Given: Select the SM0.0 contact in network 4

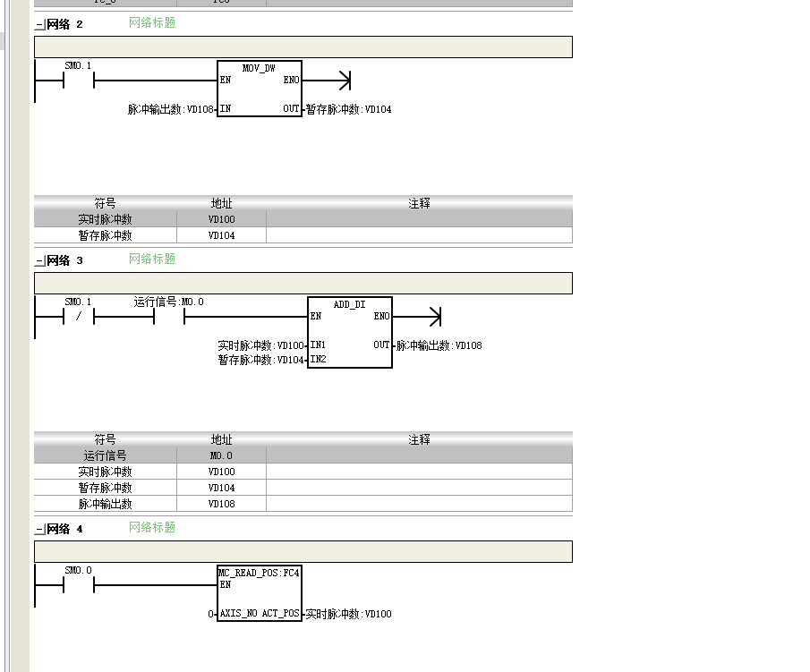Looking at the screenshot, I should 78,586.
